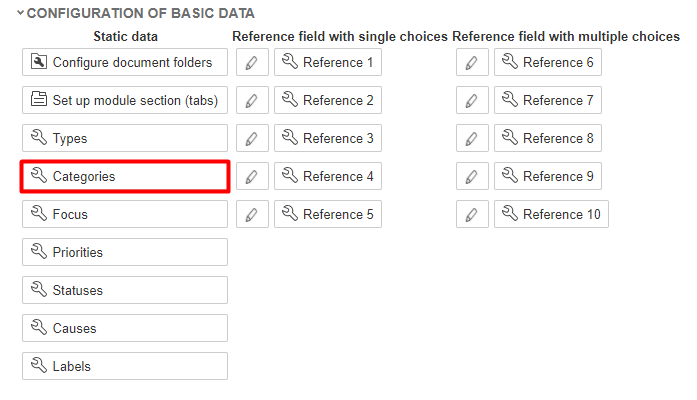Open Configure document folders
Image resolution: width=697 pixels, height=400 pixels.
click(125, 63)
